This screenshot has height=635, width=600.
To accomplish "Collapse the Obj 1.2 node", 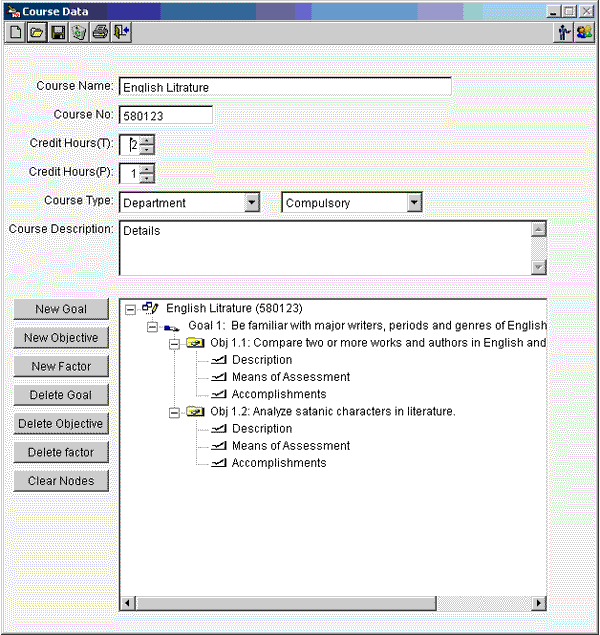I will 174,413.
